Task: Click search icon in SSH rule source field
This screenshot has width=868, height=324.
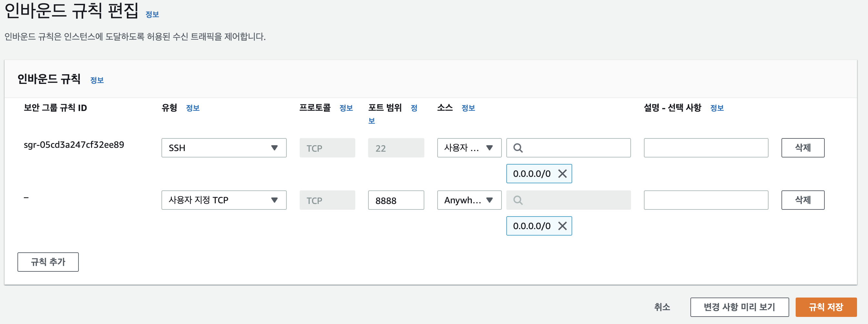Action: coord(518,148)
